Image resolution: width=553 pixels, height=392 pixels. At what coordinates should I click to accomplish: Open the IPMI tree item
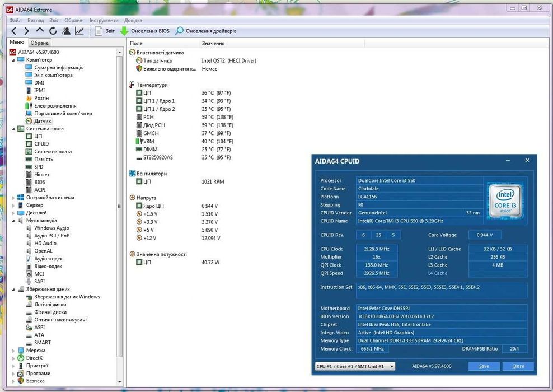[x=35, y=90]
